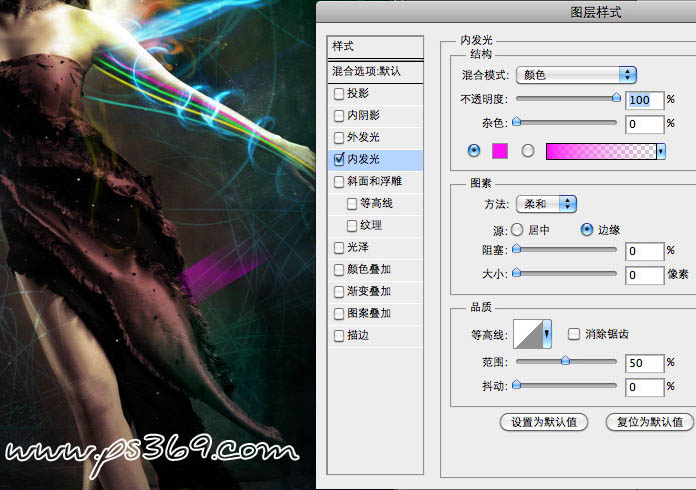Screen dimensions: 696x490
Task: Select the 居中 center source radio
Action: pyautogui.click(x=517, y=229)
